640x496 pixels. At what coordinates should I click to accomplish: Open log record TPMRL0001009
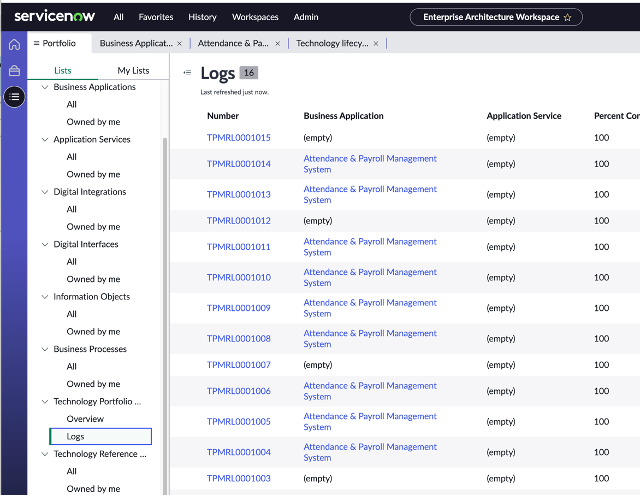[239, 308]
